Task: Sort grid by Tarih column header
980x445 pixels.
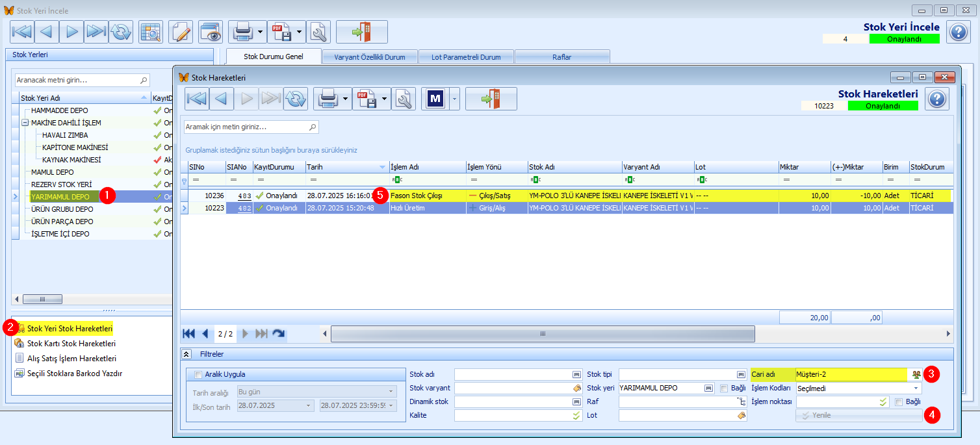Action: click(x=346, y=167)
